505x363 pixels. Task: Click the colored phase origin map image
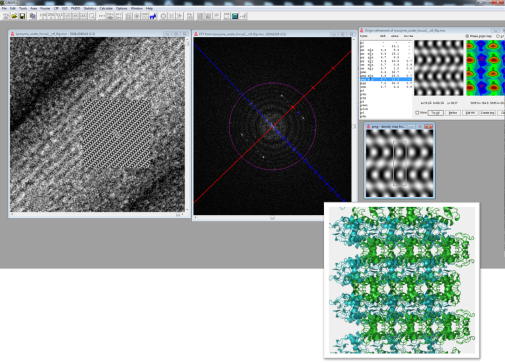pyautogui.click(x=485, y=68)
